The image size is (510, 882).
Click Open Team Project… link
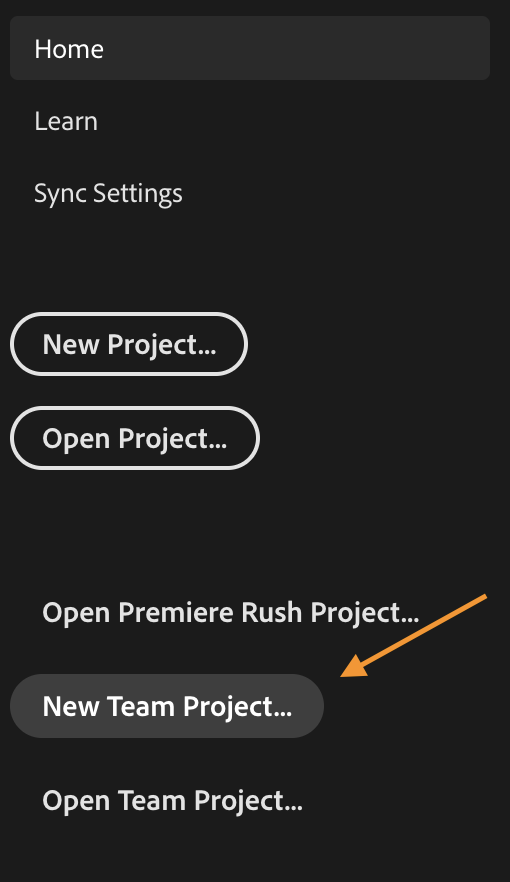172,800
